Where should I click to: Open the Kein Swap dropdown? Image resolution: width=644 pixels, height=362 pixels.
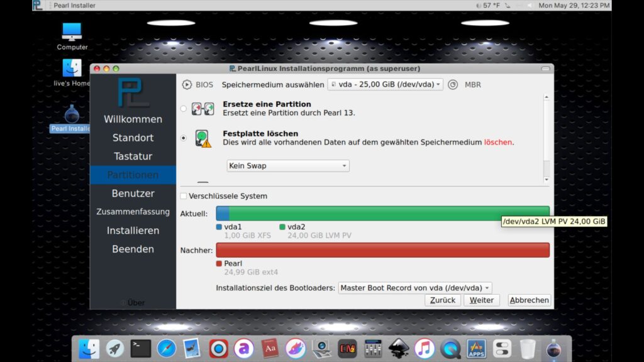(288, 166)
